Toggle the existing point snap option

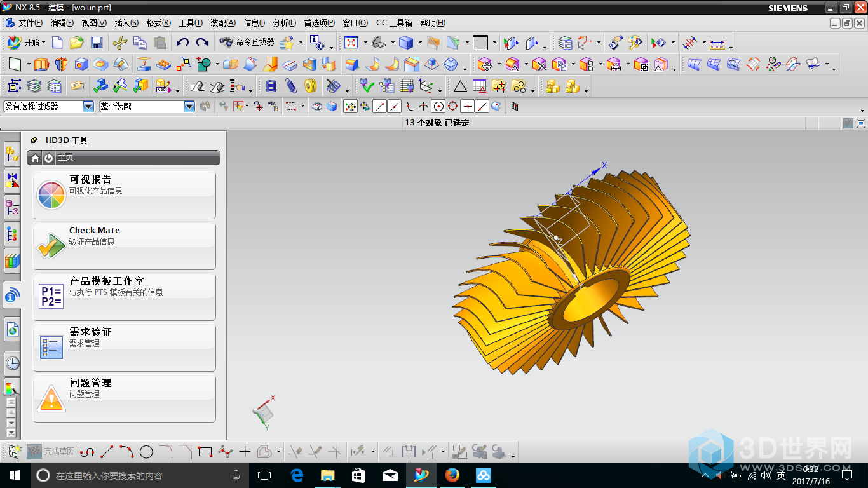468,107
